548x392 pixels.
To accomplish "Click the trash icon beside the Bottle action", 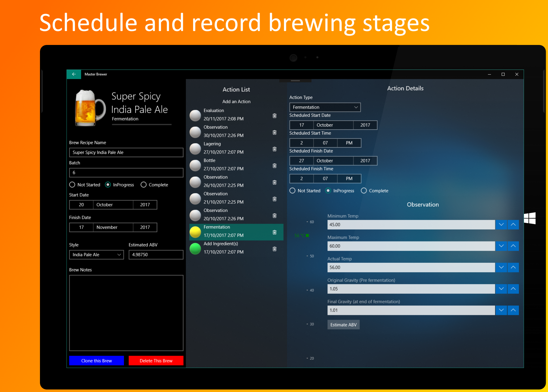I will pyautogui.click(x=274, y=166).
